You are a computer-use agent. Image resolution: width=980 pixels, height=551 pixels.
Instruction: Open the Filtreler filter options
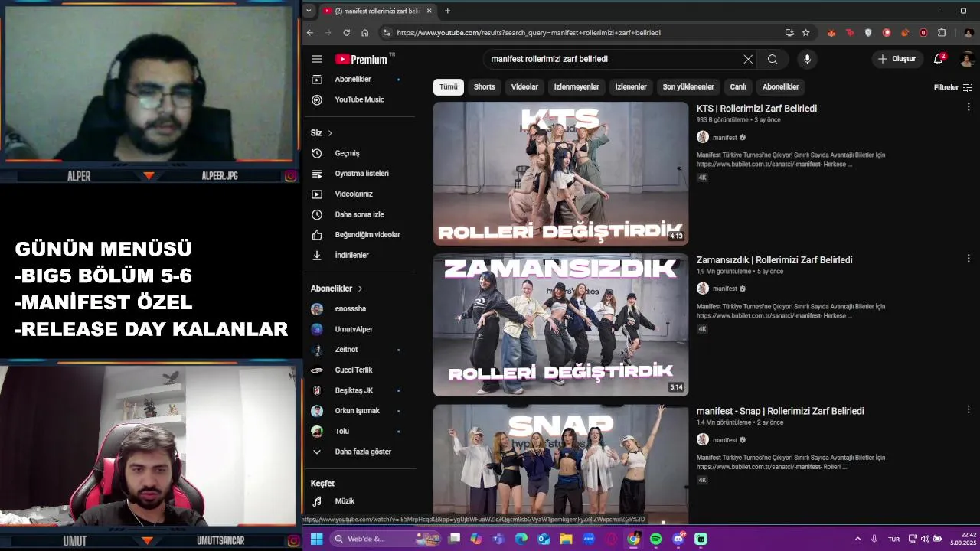click(953, 87)
